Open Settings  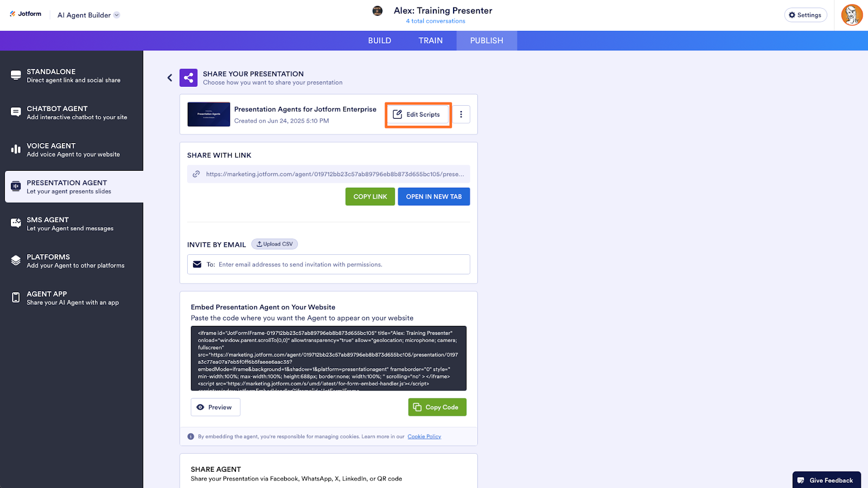pyautogui.click(x=806, y=15)
